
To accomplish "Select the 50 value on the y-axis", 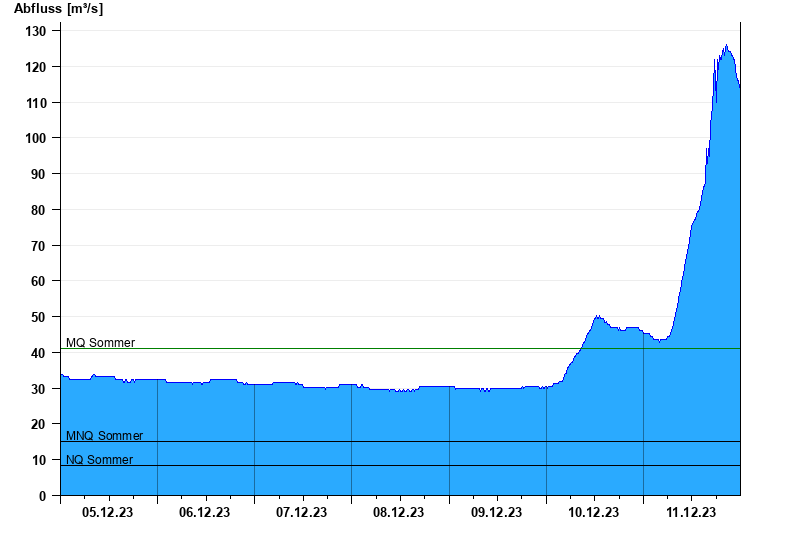I will coord(40,317).
